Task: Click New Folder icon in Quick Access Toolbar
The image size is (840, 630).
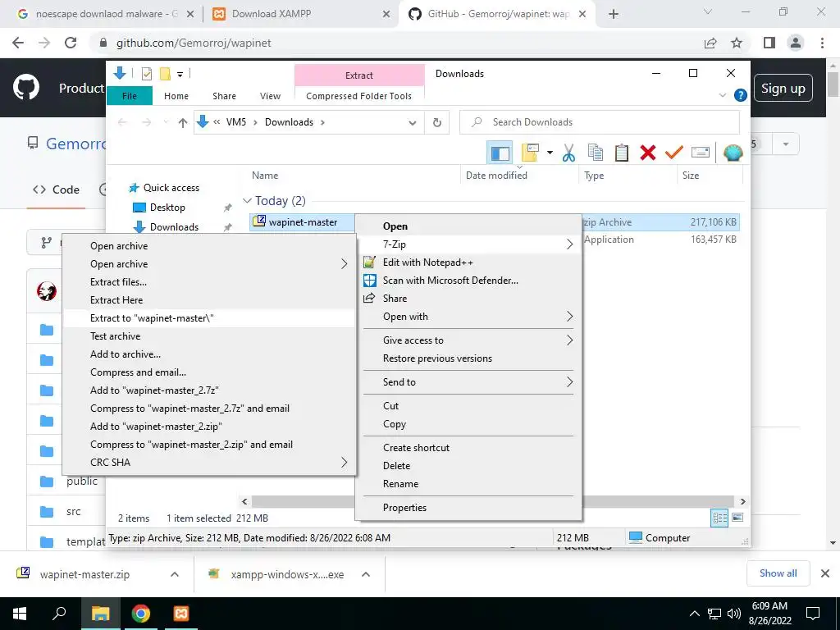Action: tap(165, 74)
